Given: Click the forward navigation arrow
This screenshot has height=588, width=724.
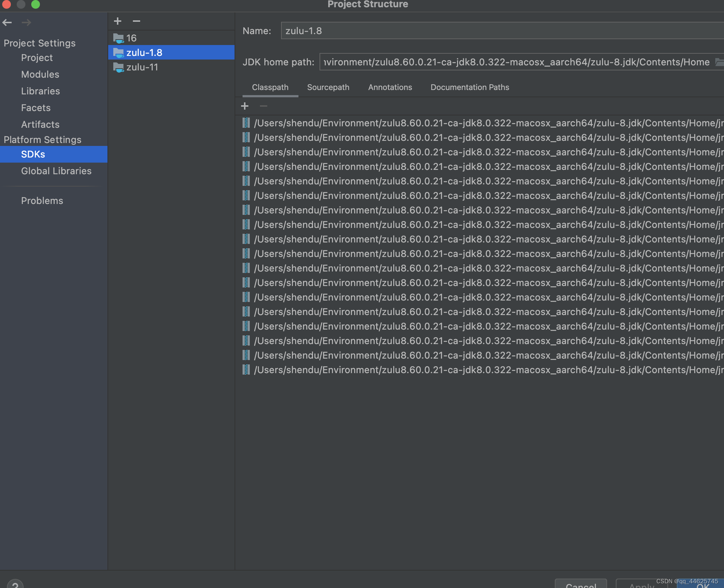Looking at the screenshot, I should (x=26, y=23).
